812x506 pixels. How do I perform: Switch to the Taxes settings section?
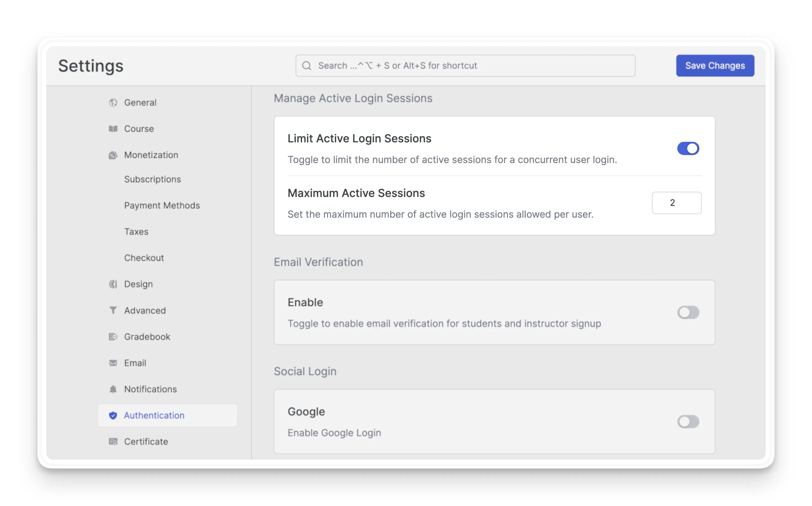(x=136, y=231)
